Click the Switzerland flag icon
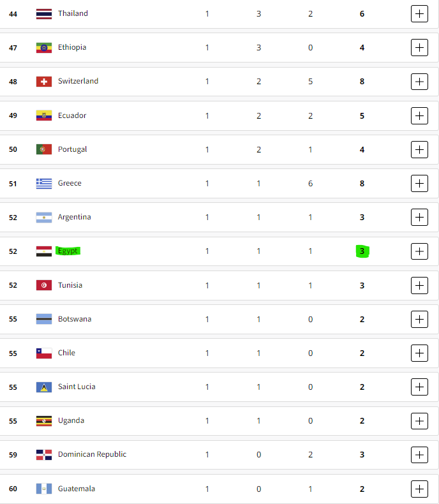 pos(44,81)
